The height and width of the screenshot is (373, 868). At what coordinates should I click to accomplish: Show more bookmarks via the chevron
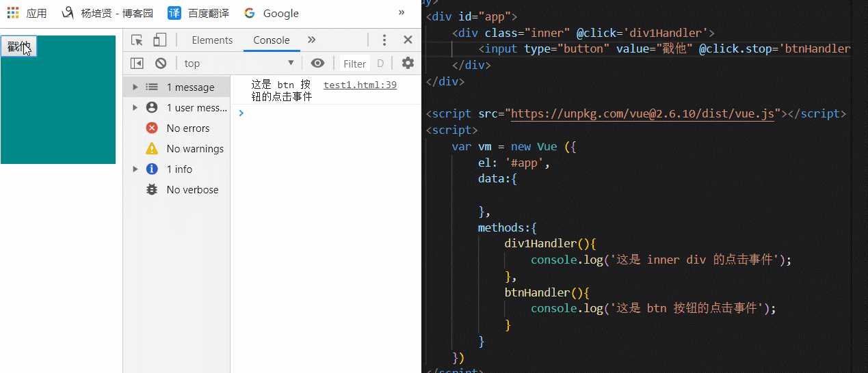point(401,13)
